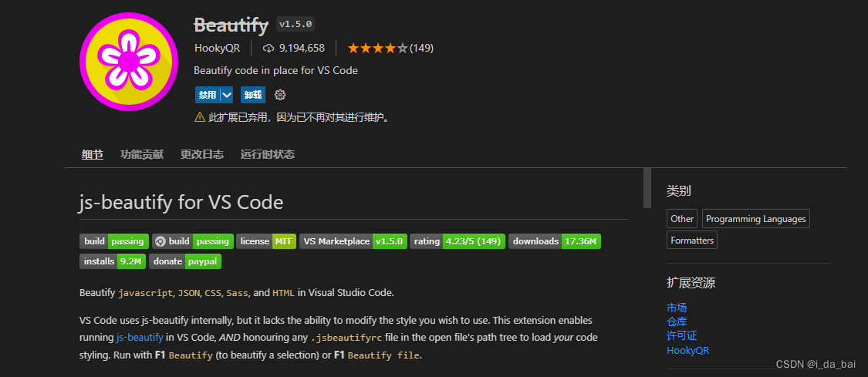Click the 扩展资源 section heading

[x=691, y=284]
